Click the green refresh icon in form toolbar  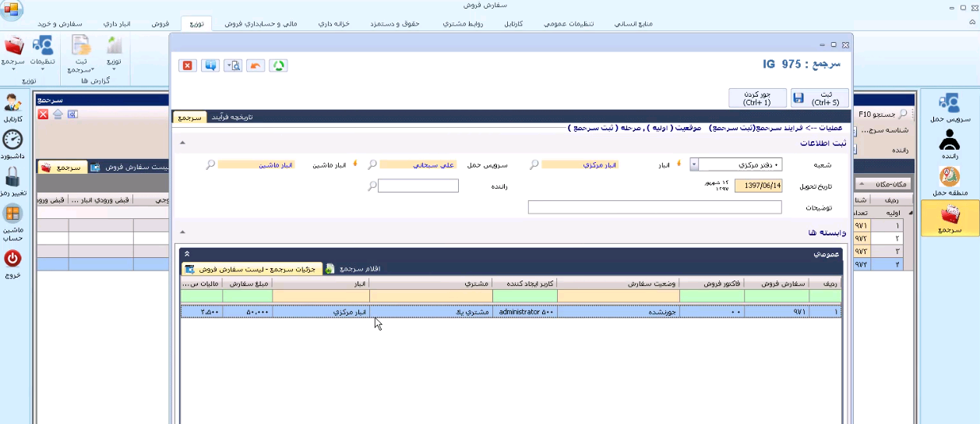click(278, 65)
